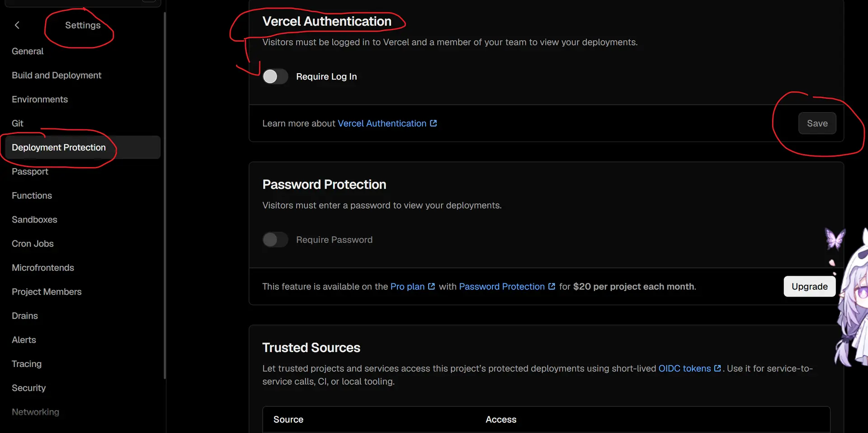Image resolution: width=868 pixels, height=433 pixels.
Task: Click the Require Password label
Action: coord(335,240)
